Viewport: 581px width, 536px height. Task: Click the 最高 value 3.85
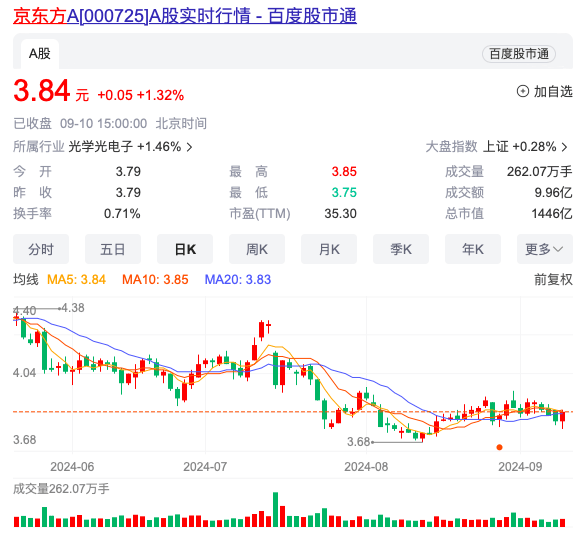click(344, 172)
